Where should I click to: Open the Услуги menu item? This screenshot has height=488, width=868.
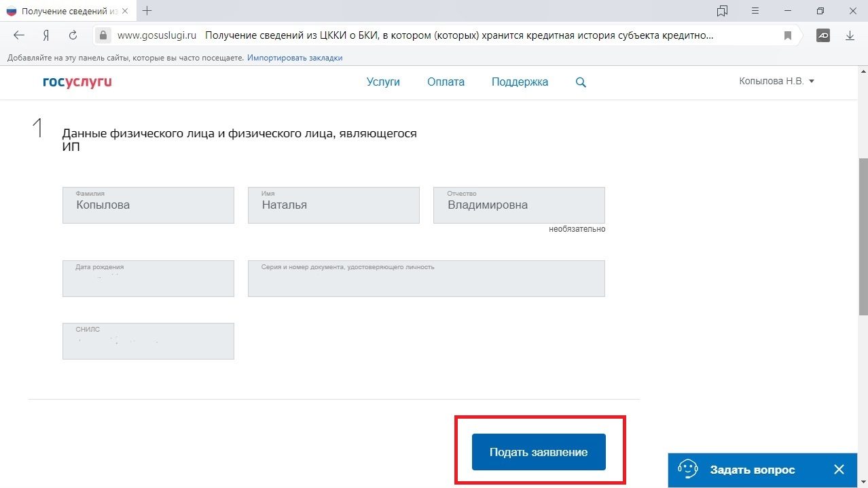[x=383, y=82]
